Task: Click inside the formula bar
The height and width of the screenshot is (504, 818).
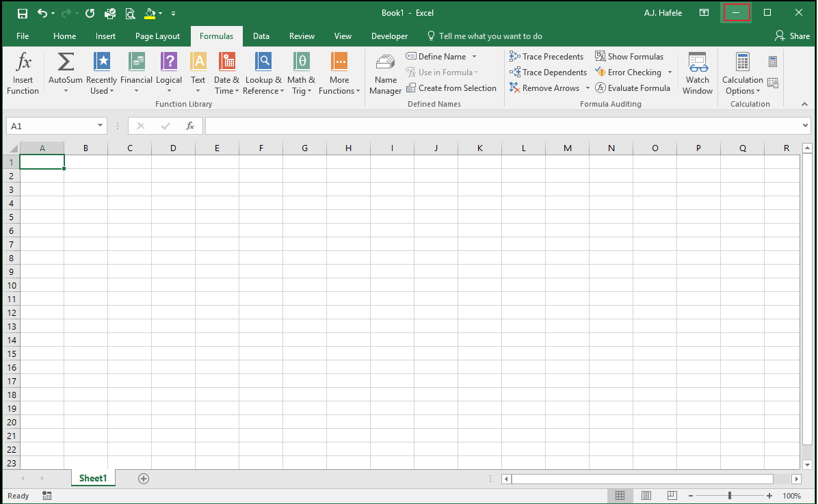Action: tap(503, 126)
